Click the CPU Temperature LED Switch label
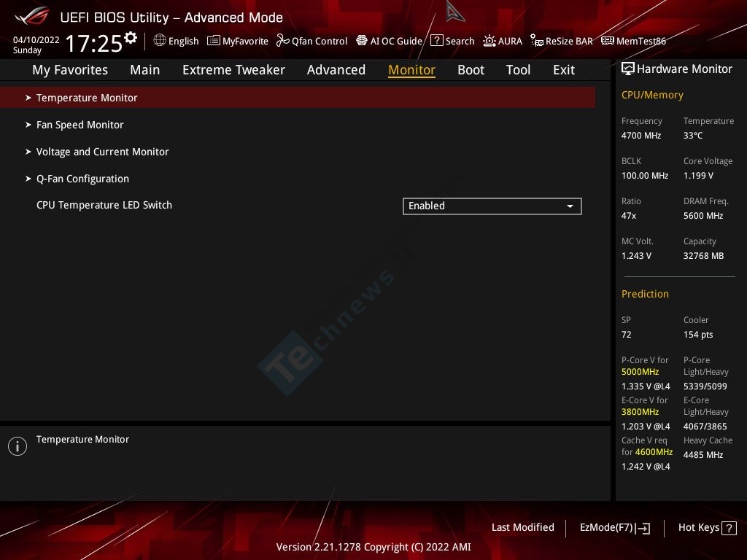 [104, 205]
